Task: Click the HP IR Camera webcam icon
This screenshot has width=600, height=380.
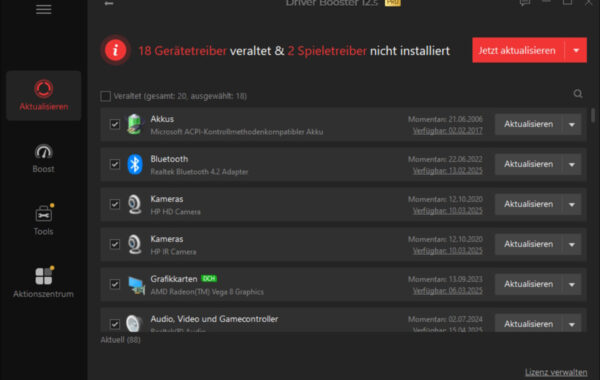Action: pyautogui.click(x=134, y=244)
